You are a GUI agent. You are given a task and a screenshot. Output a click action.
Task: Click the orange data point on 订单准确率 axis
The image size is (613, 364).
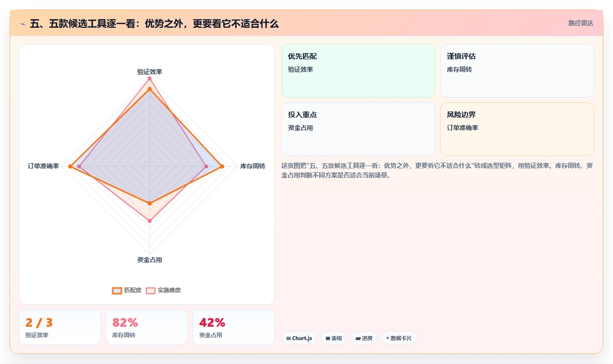click(70, 166)
